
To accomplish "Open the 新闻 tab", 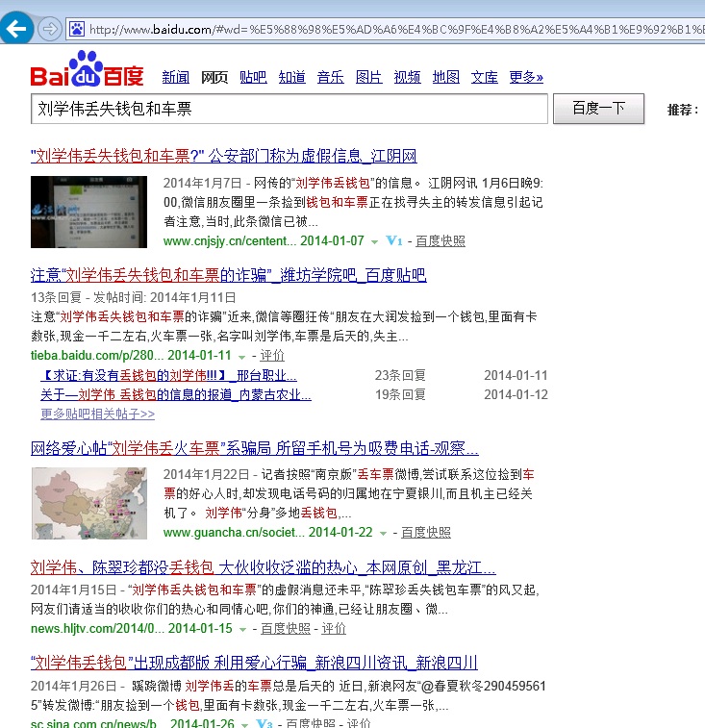I will point(176,77).
